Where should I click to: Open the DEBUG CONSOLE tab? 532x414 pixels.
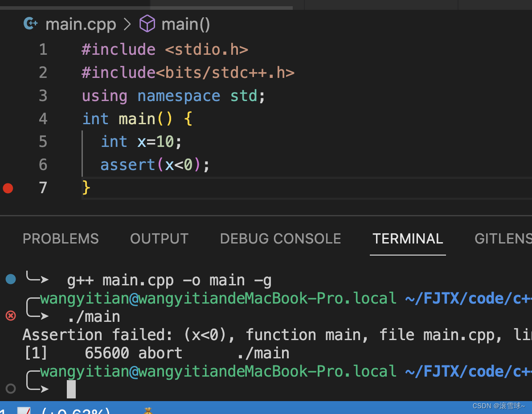tap(281, 239)
